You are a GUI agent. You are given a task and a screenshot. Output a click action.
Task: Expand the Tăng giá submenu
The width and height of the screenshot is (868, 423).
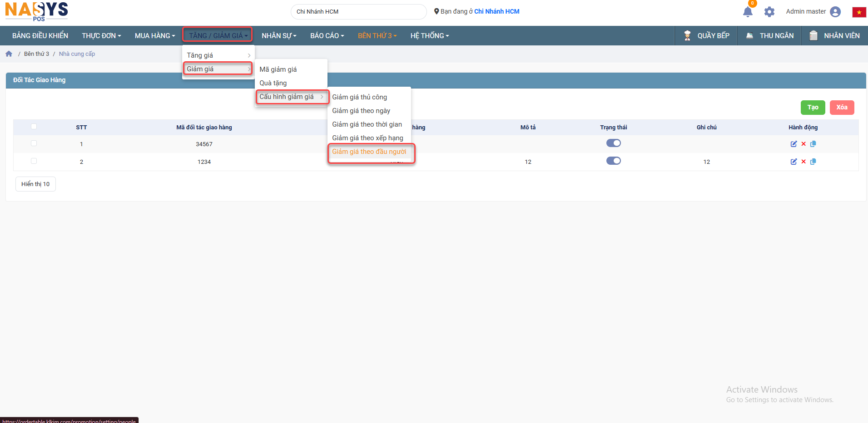click(x=218, y=55)
